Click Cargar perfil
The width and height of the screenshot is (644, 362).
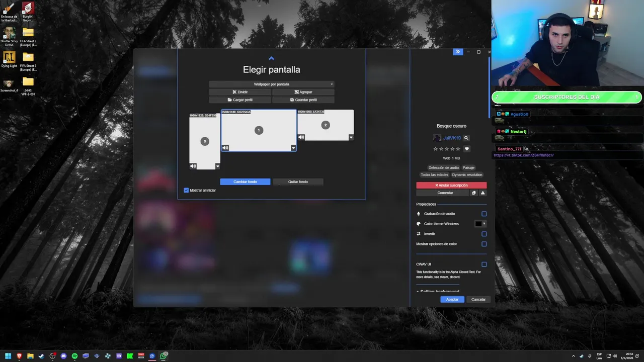click(x=240, y=100)
